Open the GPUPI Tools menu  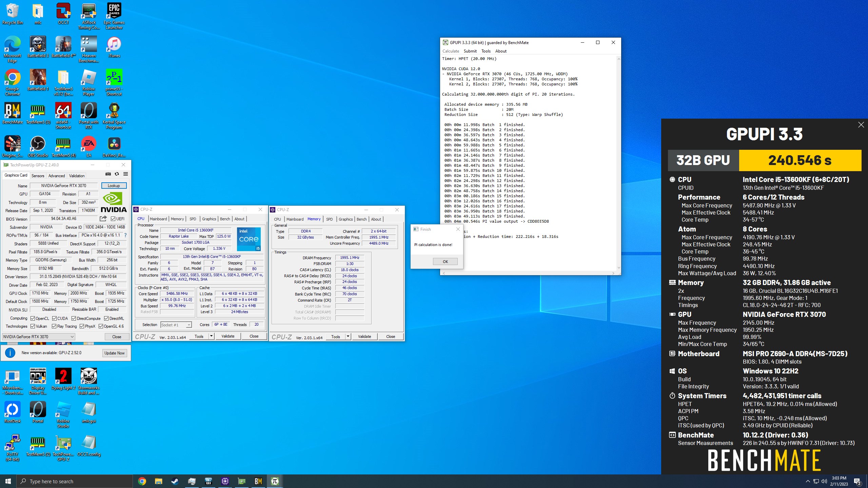[x=486, y=51]
